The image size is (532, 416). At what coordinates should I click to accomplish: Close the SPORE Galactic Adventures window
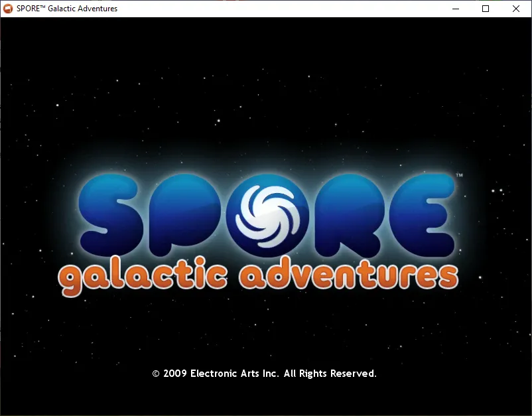(515, 9)
